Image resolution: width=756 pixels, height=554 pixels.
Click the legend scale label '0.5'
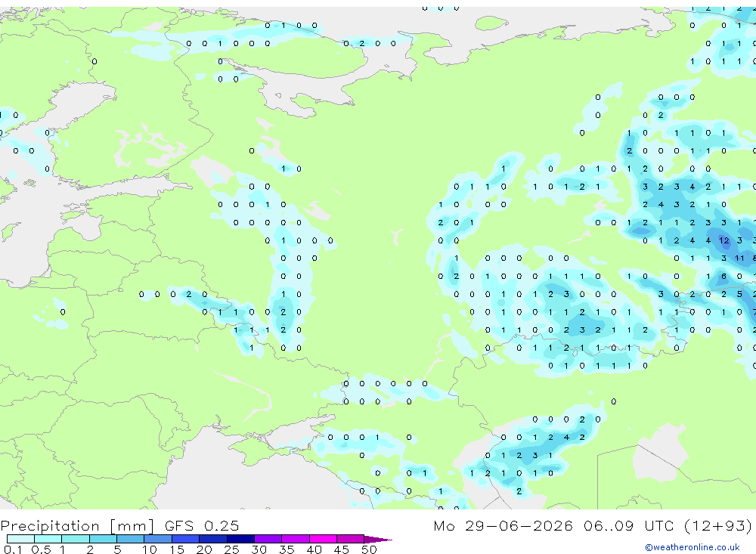click(41, 549)
